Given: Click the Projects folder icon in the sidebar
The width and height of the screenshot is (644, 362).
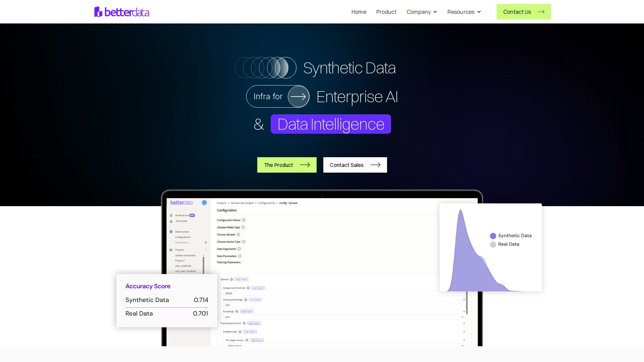Looking at the screenshot, I should (x=171, y=250).
